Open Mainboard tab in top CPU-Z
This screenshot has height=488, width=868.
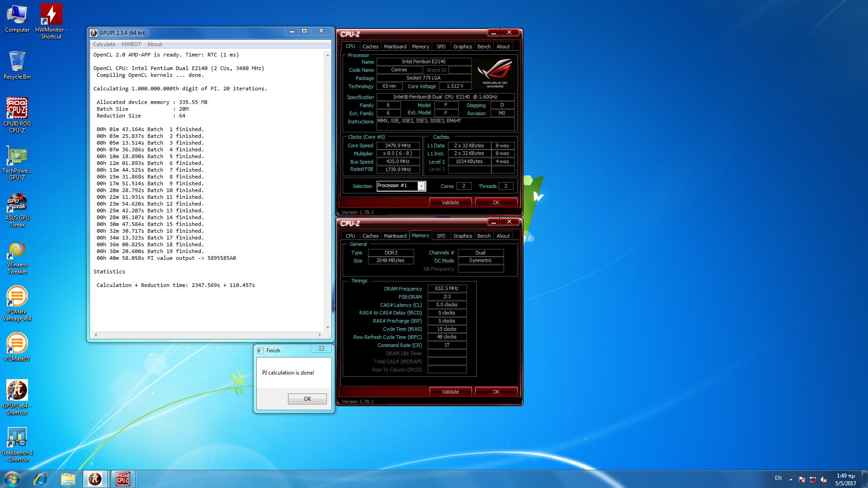[x=395, y=47]
